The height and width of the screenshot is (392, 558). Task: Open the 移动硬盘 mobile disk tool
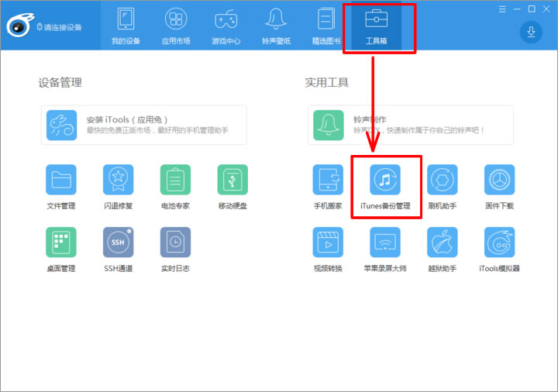pos(232,180)
